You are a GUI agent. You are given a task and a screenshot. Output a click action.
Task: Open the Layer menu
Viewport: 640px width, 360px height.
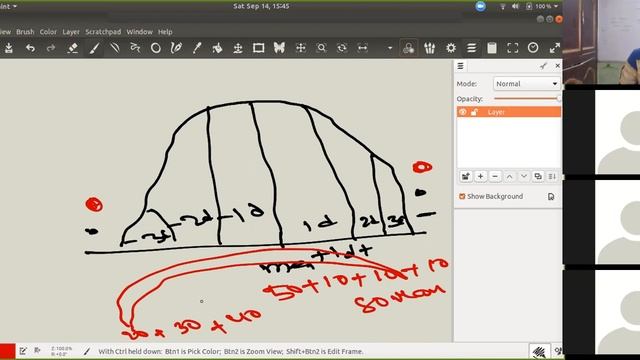[71, 32]
